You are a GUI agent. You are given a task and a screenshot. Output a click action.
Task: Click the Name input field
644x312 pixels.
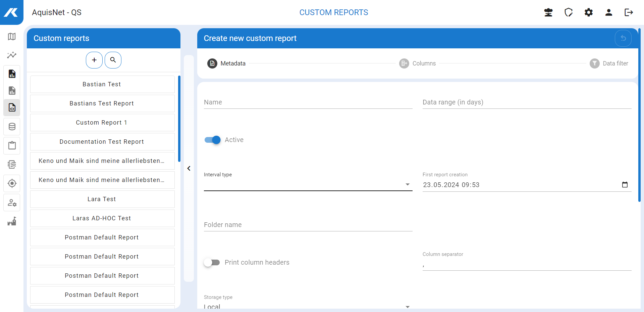[308, 102]
